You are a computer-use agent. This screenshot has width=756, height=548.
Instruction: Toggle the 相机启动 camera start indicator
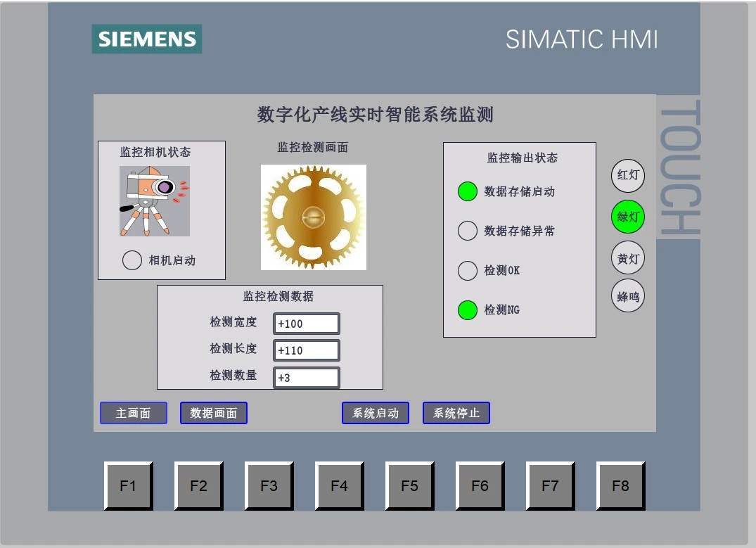click(x=132, y=260)
